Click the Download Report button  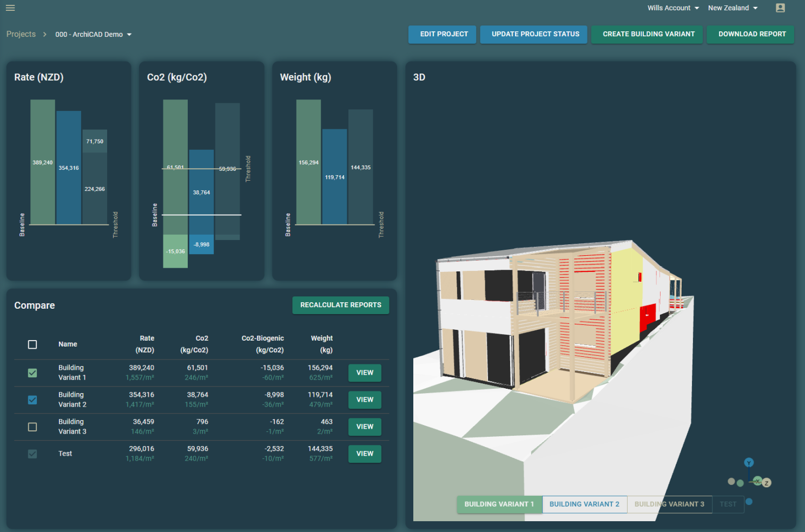click(x=751, y=34)
